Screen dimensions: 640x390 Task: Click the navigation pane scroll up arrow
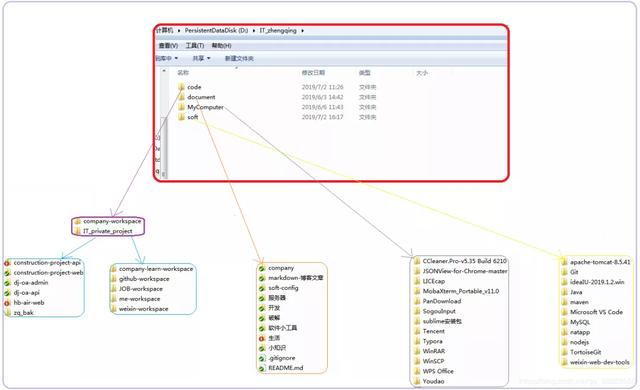164,71
